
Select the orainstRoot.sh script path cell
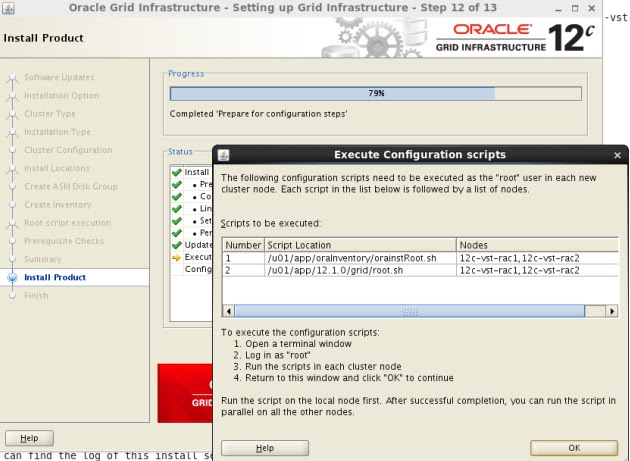pyautogui.click(x=360, y=258)
